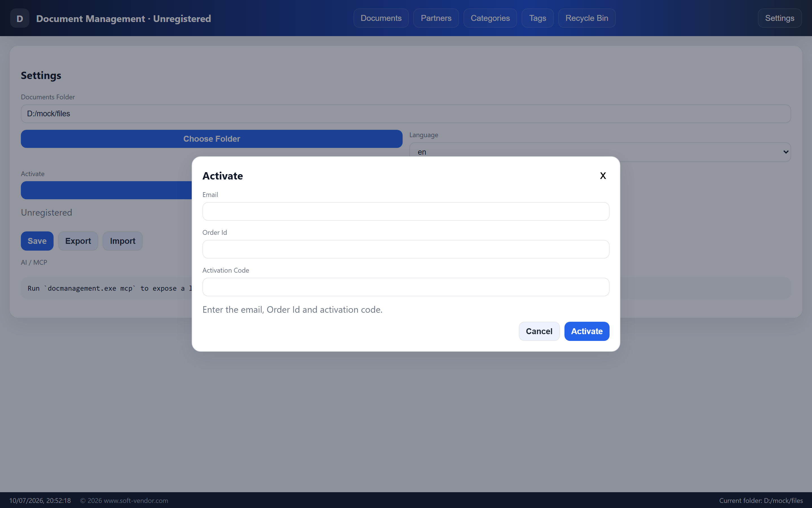Focus the Email input field
The height and width of the screenshot is (508, 812).
406,211
